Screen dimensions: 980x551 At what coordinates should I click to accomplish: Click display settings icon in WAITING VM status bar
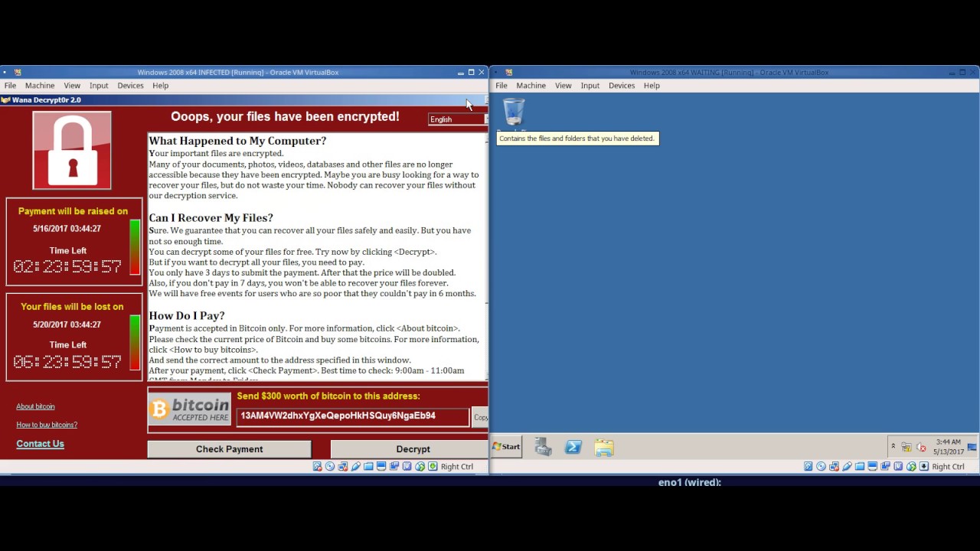[x=872, y=466]
